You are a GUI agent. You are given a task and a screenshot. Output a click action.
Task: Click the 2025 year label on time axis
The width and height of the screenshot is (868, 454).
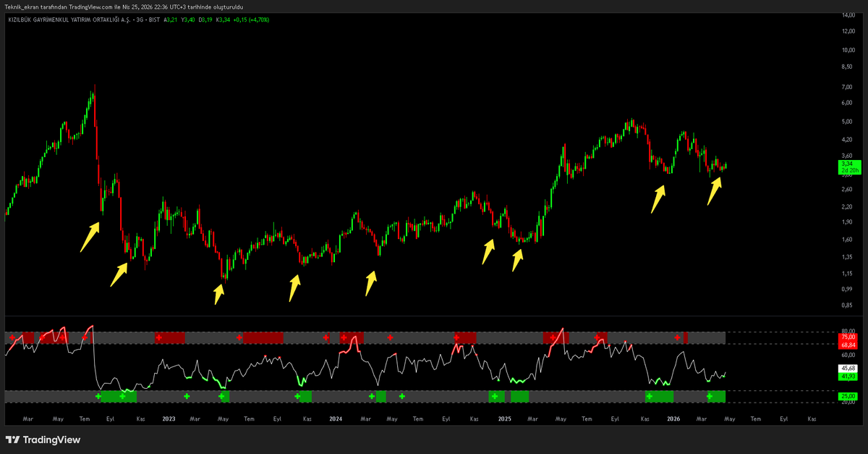(x=505, y=419)
